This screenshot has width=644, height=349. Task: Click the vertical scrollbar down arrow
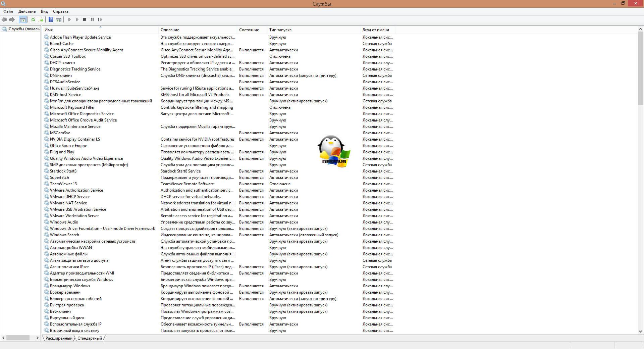tap(640, 331)
